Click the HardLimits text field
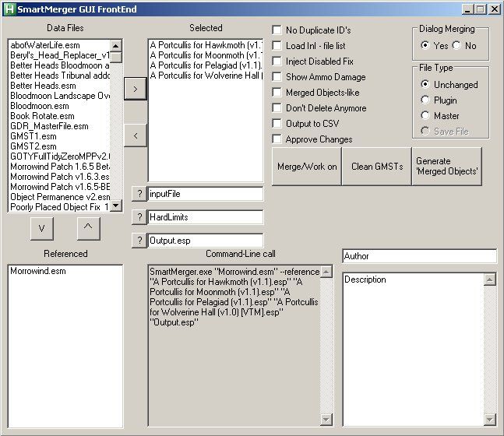Image resolution: width=504 pixels, height=436 pixels. click(x=206, y=217)
